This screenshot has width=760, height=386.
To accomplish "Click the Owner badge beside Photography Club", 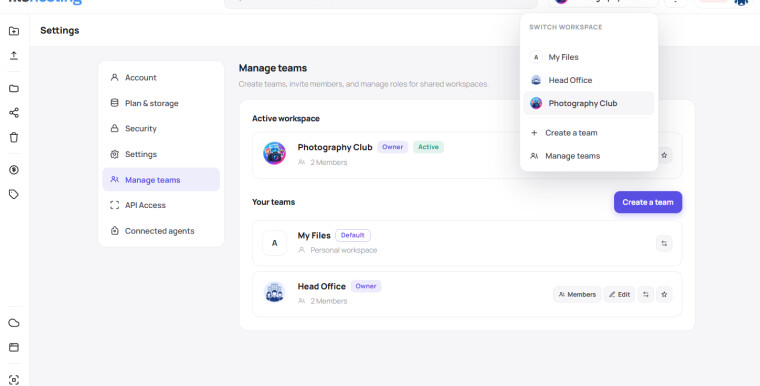I will [393, 147].
